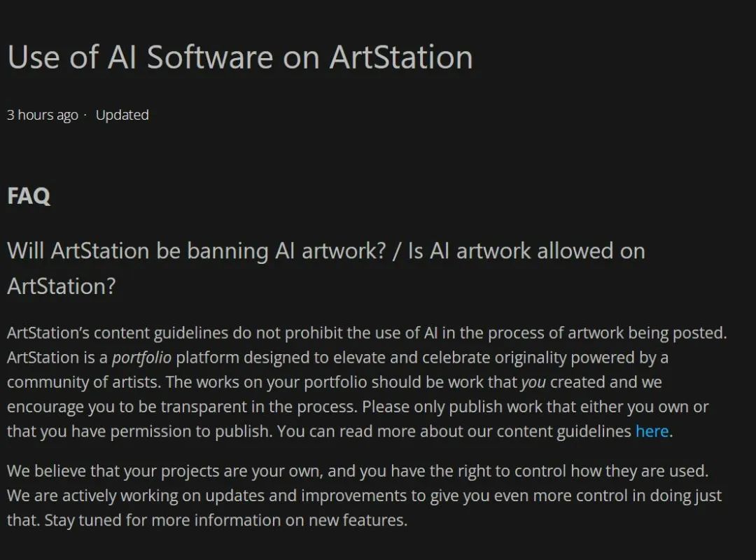
Task: Click the italic word "you" before "created"
Action: click(x=533, y=382)
